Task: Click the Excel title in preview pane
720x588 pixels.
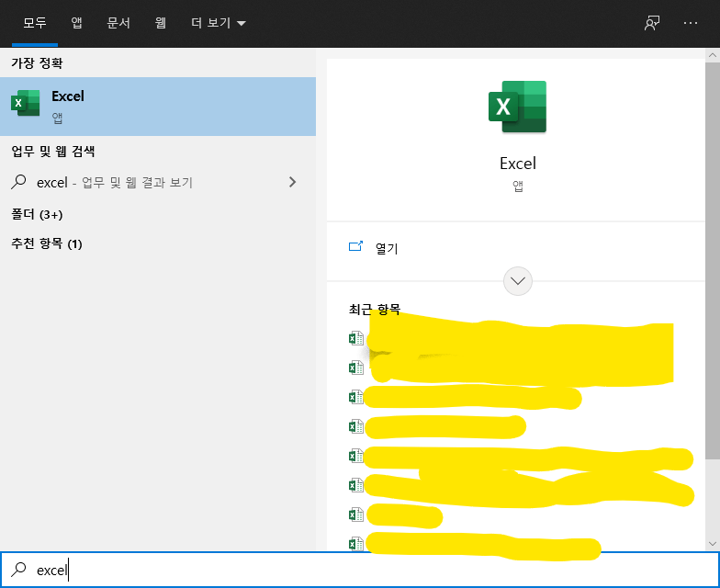Action: pos(518,164)
